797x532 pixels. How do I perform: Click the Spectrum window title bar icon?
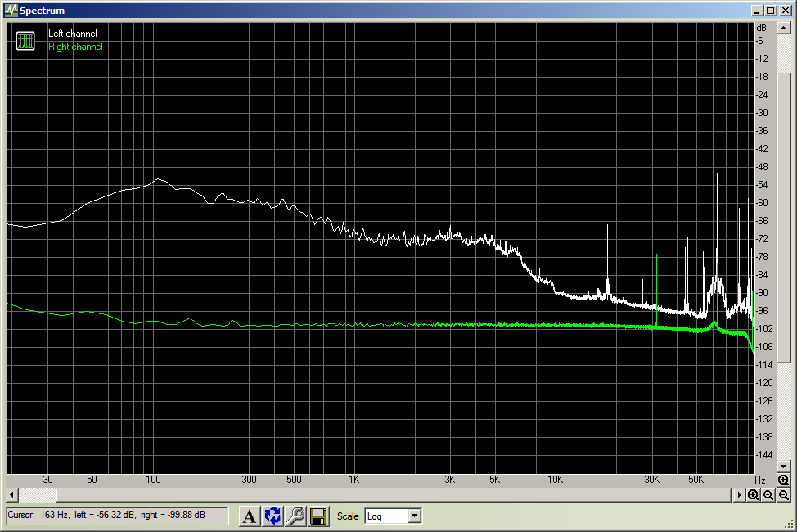point(11,10)
